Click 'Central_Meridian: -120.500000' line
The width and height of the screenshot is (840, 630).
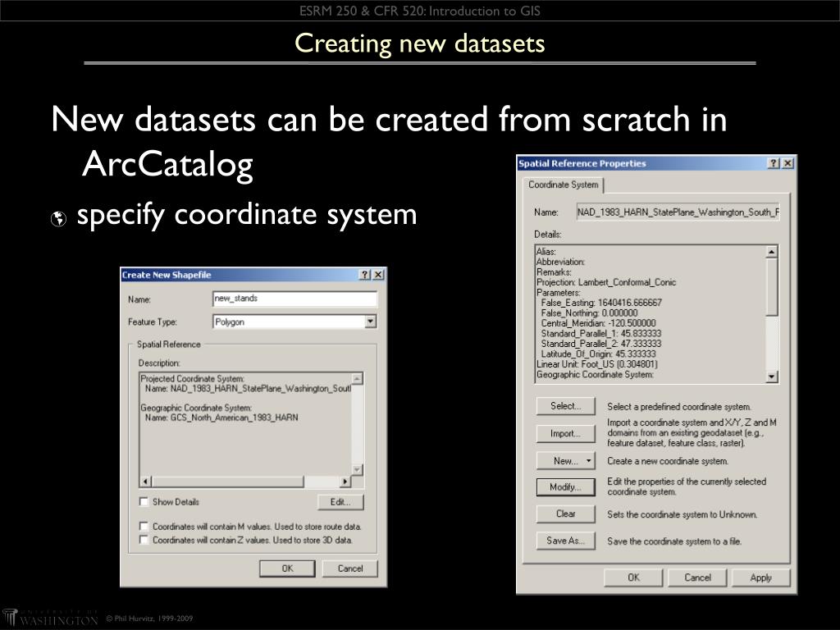tap(598, 323)
